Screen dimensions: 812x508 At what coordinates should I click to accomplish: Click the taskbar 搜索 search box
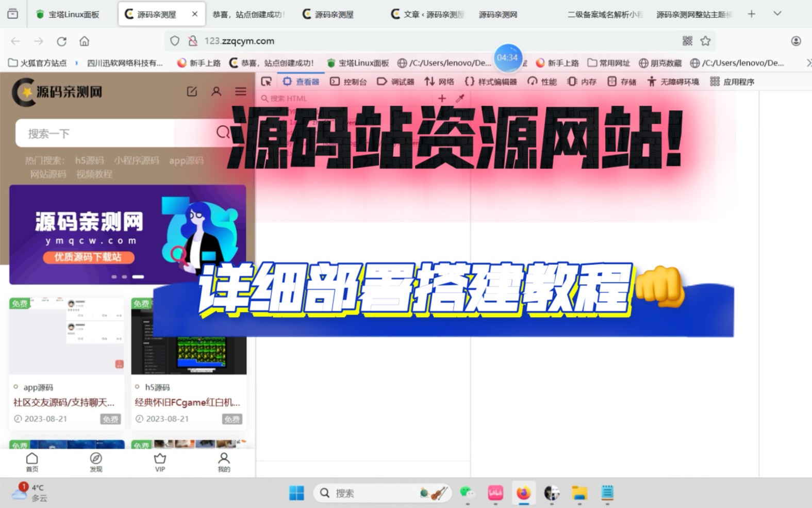(383, 493)
